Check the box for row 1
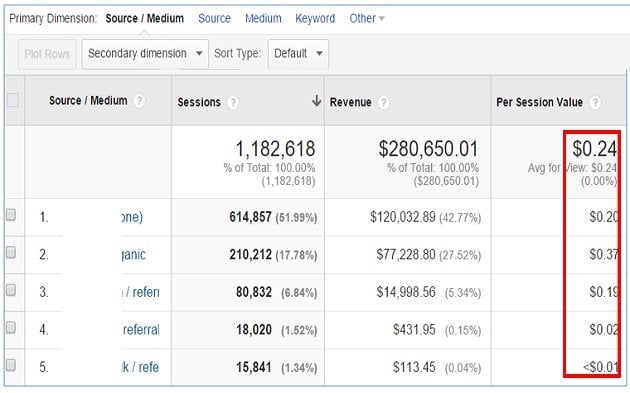 pyautogui.click(x=11, y=215)
